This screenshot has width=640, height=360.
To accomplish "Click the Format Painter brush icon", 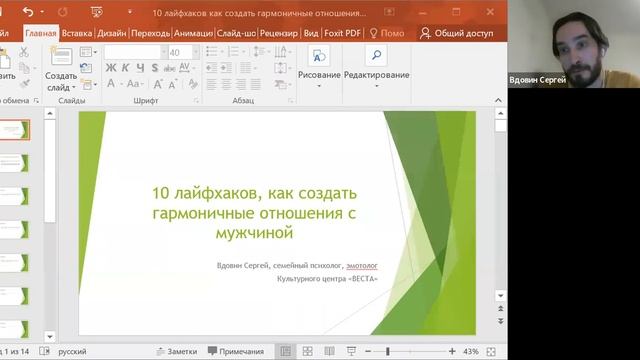I will [24, 84].
